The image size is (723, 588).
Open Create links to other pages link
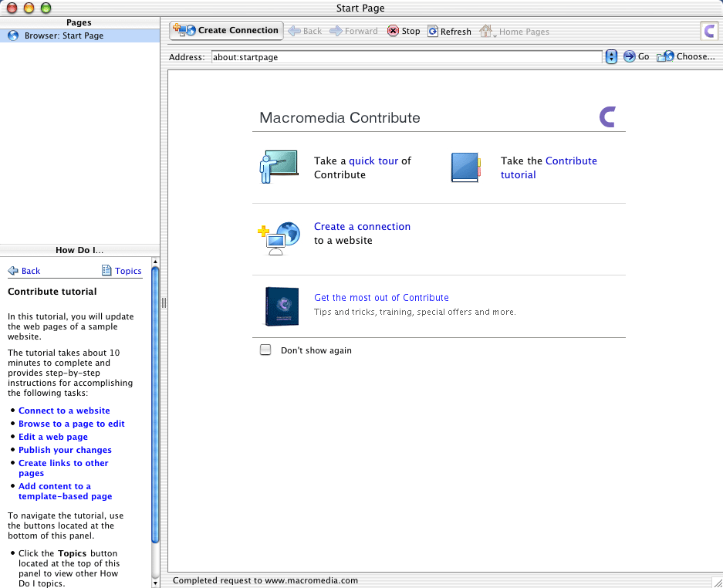(63, 468)
